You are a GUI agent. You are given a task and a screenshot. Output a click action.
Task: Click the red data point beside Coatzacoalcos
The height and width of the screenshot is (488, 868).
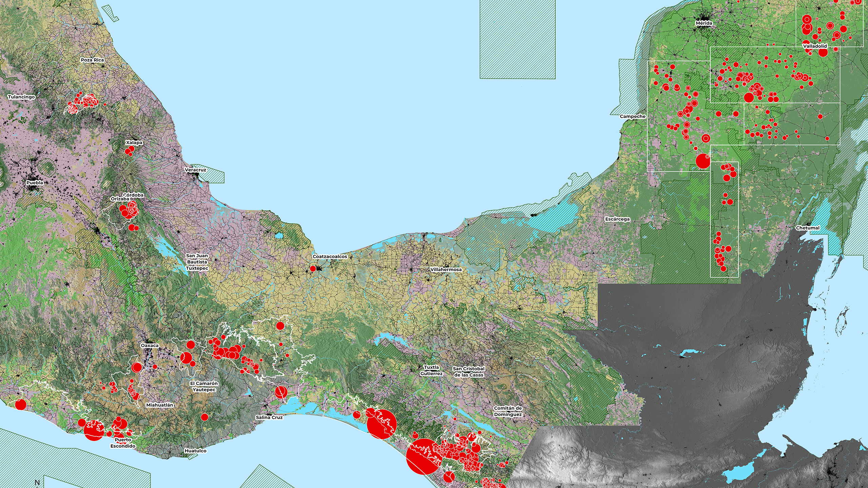(x=313, y=269)
